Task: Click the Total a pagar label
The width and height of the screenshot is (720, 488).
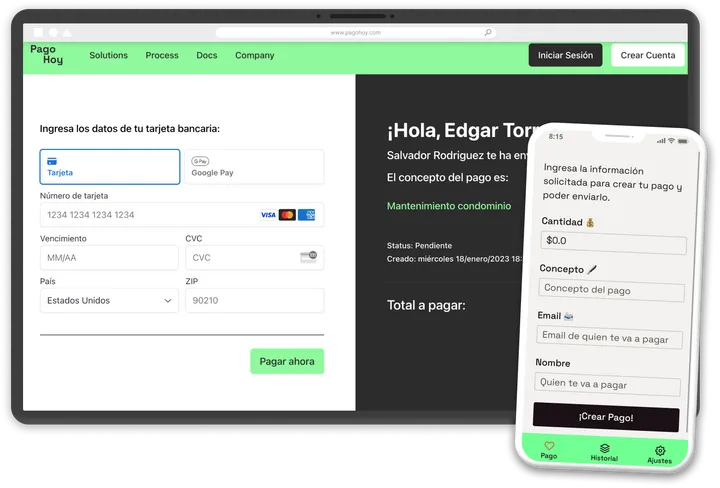Action: (x=426, y=305)
